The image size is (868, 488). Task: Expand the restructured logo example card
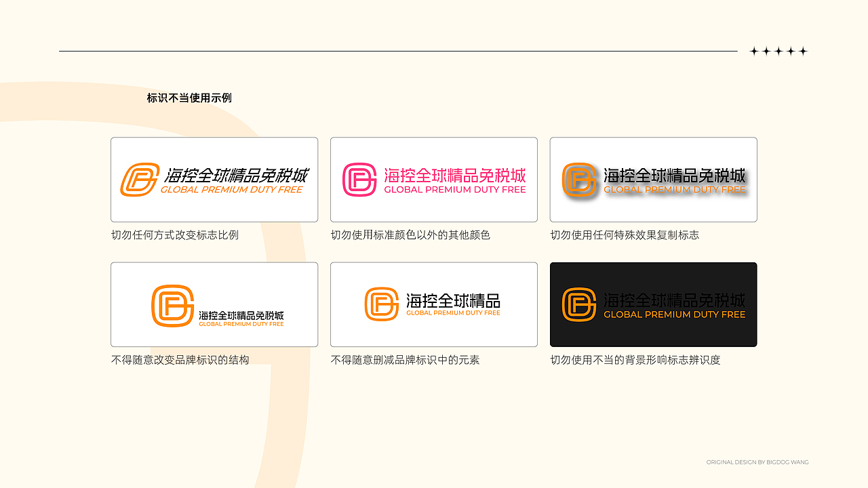[x=214, y=304]
